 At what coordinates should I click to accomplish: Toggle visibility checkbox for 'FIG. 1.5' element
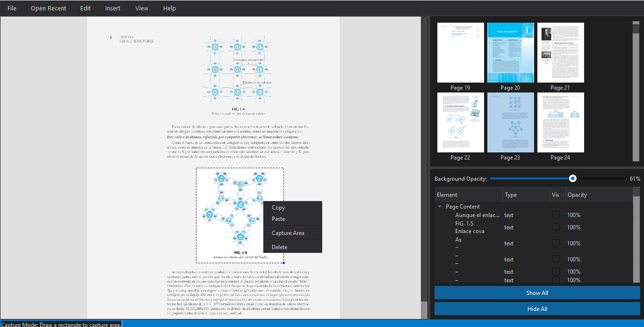click(556, 227)
